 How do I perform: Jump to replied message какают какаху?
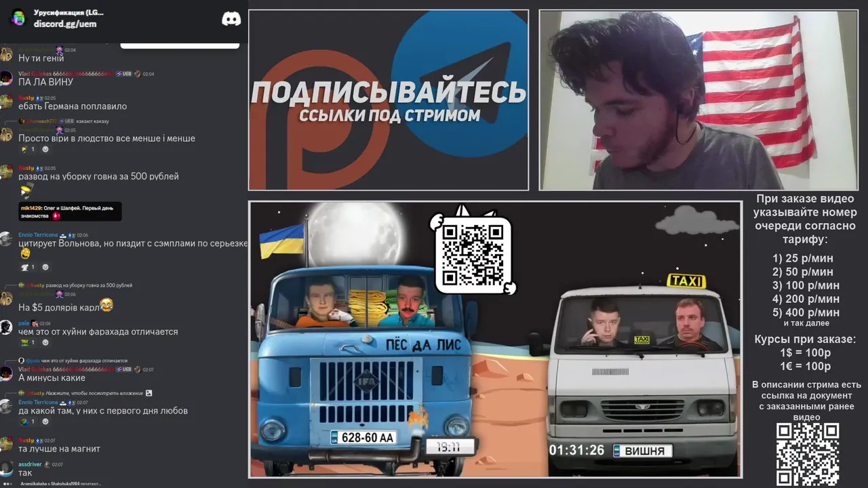pos(92,121)
